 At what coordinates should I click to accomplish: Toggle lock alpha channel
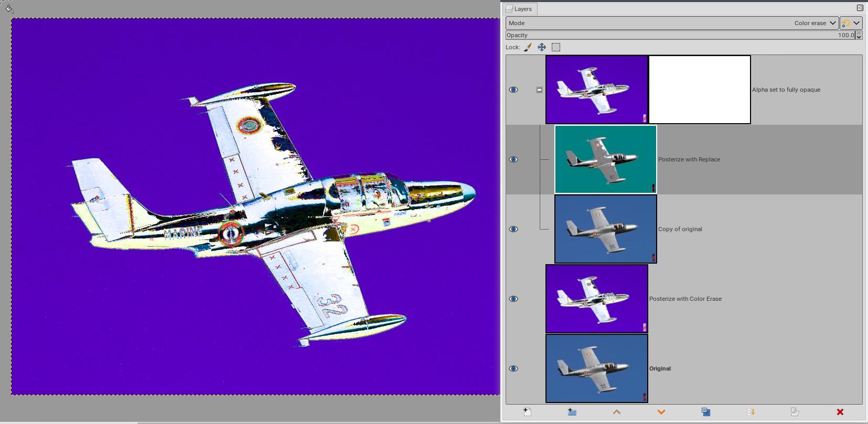click(x=556, y=47)
